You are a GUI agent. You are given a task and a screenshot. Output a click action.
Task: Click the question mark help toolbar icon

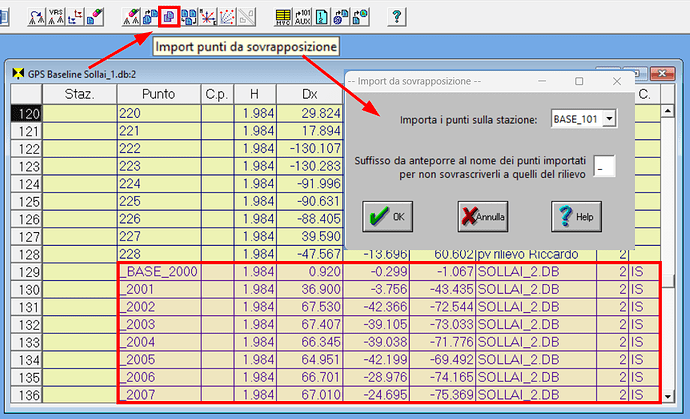396,17
